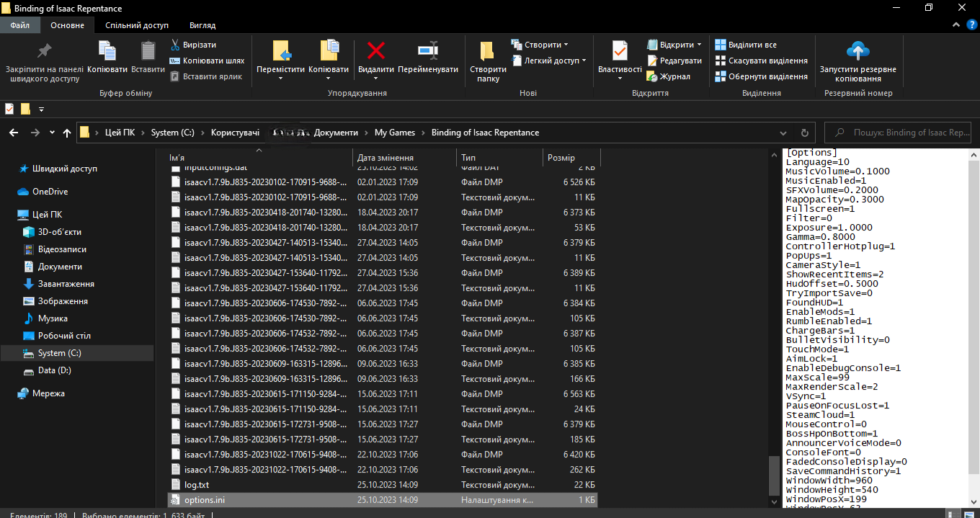Sort by Тип column header

tap(499, 158)
